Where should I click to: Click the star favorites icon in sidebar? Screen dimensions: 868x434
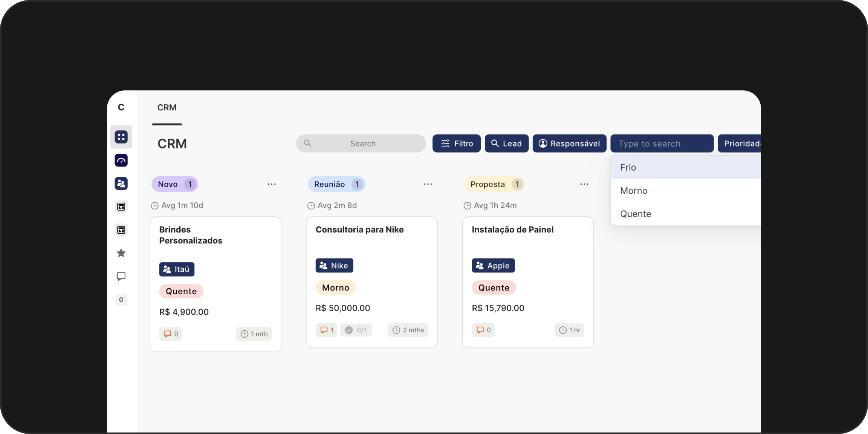point(121,253)
